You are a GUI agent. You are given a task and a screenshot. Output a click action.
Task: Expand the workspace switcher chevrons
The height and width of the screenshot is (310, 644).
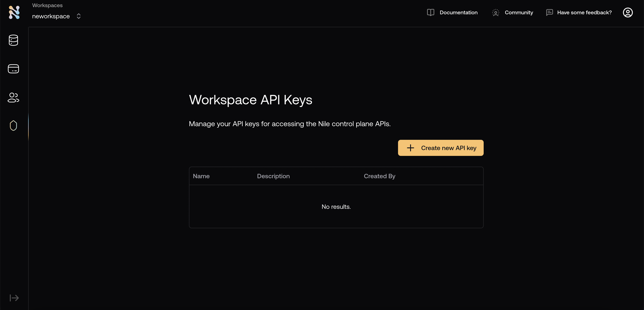pos(78,16)
